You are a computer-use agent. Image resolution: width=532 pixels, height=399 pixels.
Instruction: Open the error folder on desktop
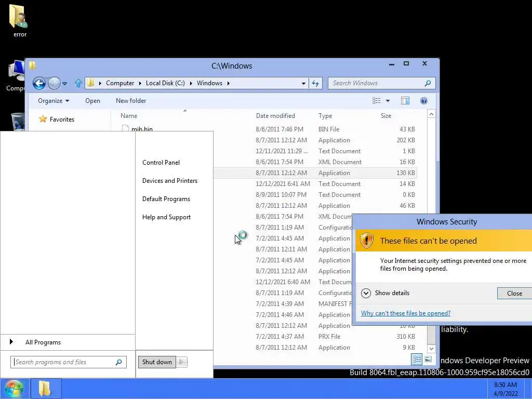click(x=20, y=20)
